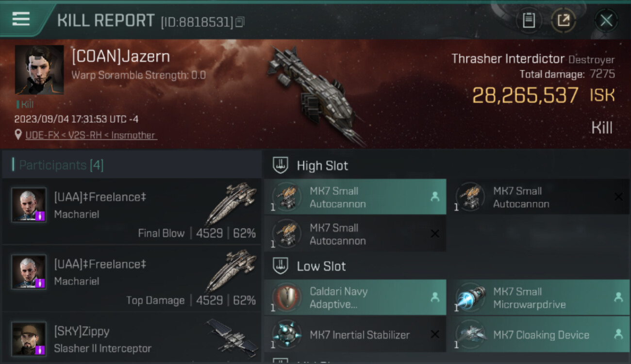Select the highlighted MK7 Small Autocannon module
The width and height of the screenshot is (631, 364).
355,197
